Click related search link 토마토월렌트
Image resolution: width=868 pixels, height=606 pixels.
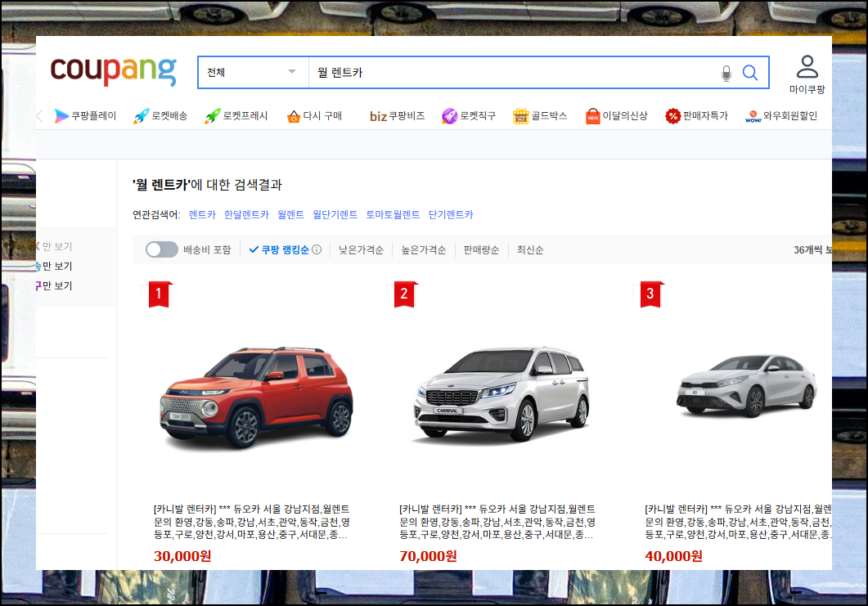(393, 215)
